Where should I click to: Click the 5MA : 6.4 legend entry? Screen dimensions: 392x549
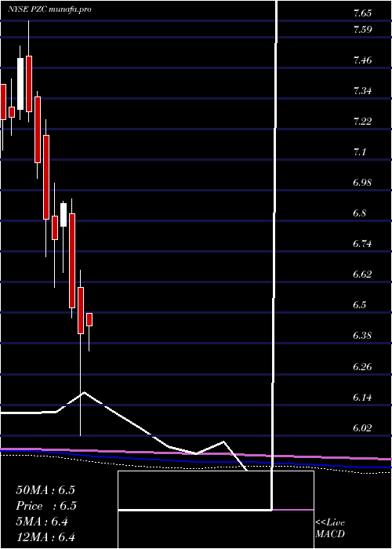[42, 522]
